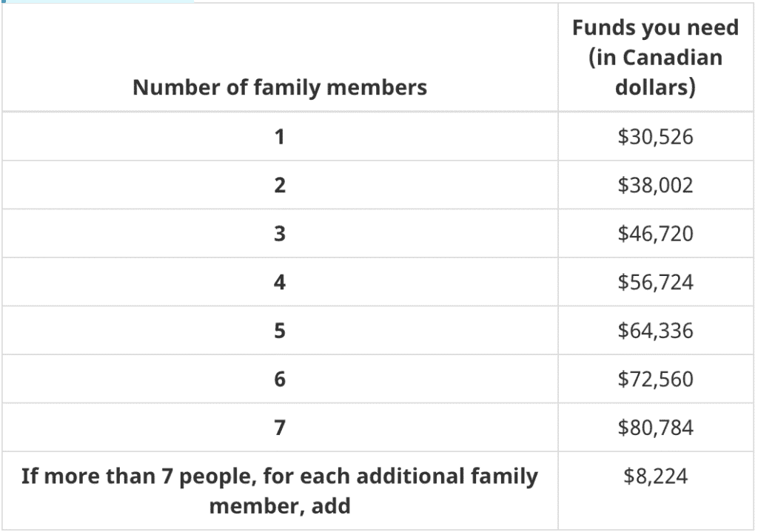This screenshot has height=532, width=758.
Task: Click the 'Number of family members' header
Action: [x=280, y=88]
